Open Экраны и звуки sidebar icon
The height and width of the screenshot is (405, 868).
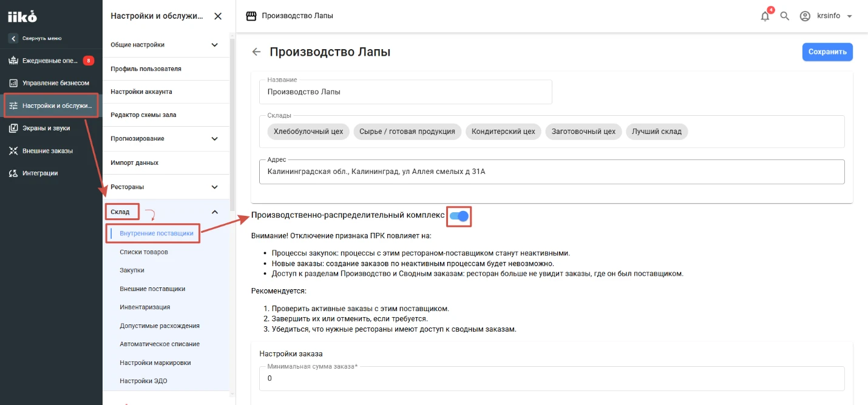[x=13, y=128]
